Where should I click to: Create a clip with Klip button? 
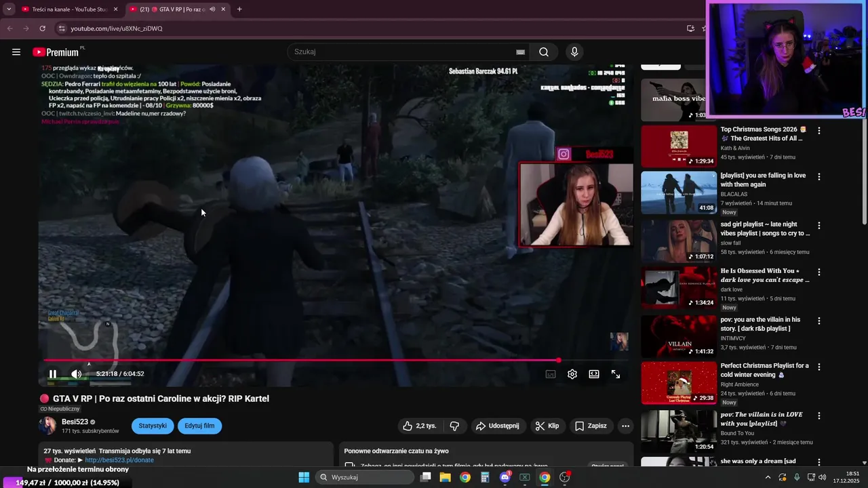547,426
